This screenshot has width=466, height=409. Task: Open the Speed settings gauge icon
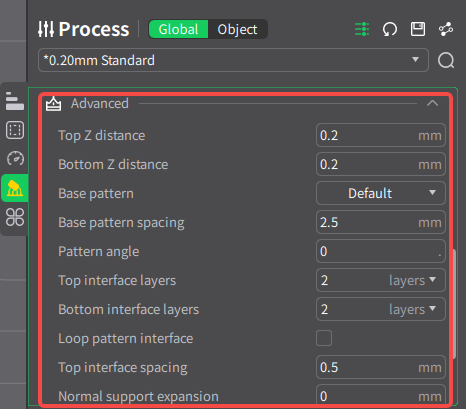[15, 158]
